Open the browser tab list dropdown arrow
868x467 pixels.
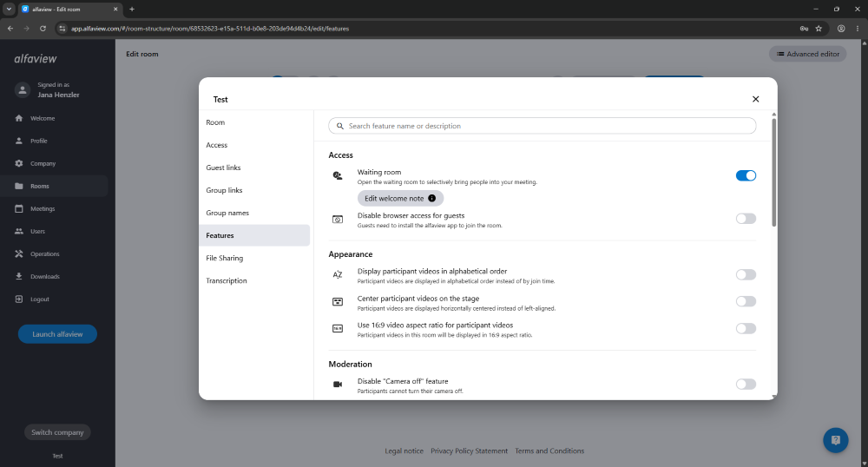point(9,9)
